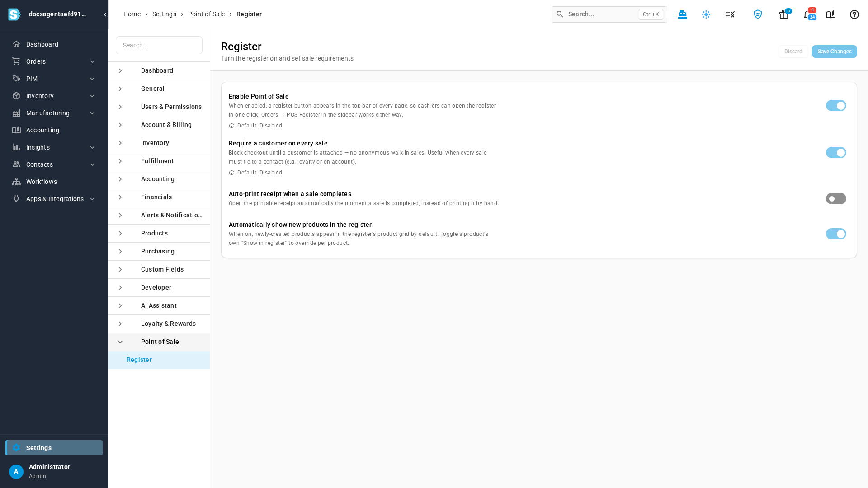Toggle off Automatically show new products switch
Image resolution: width=868 pixels, height=488 pixels.
coord(836,234)
